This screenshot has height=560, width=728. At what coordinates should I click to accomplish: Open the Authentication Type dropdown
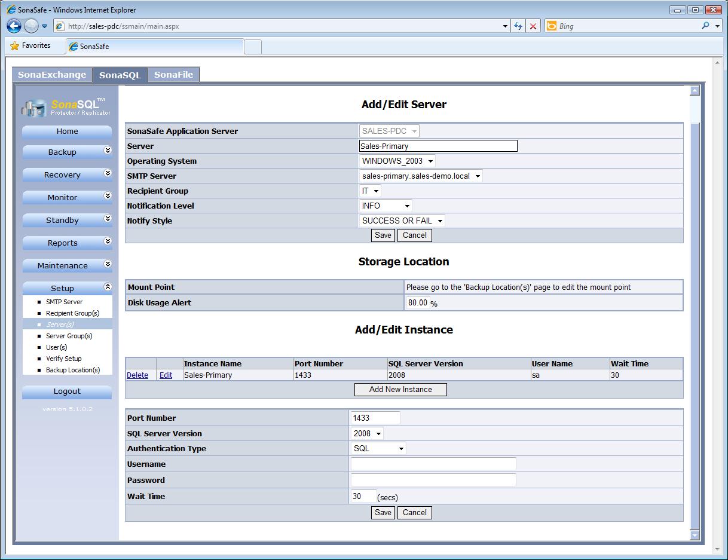tap(378, 448)
